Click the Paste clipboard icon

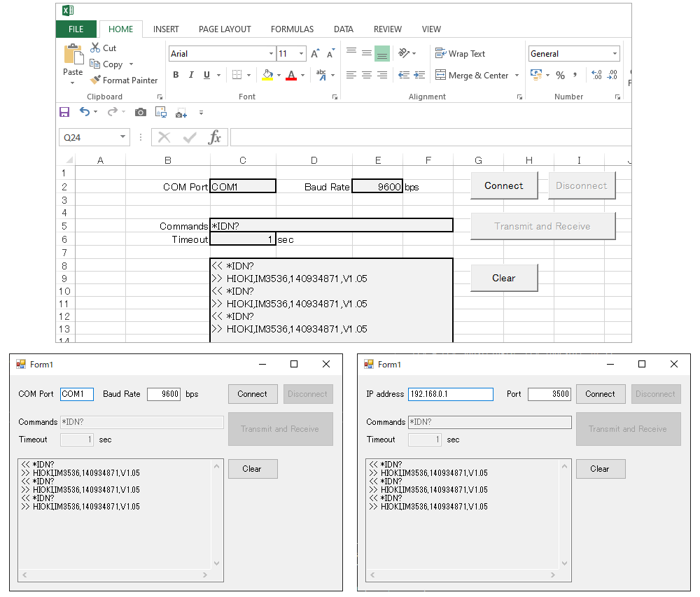point(73,55)
